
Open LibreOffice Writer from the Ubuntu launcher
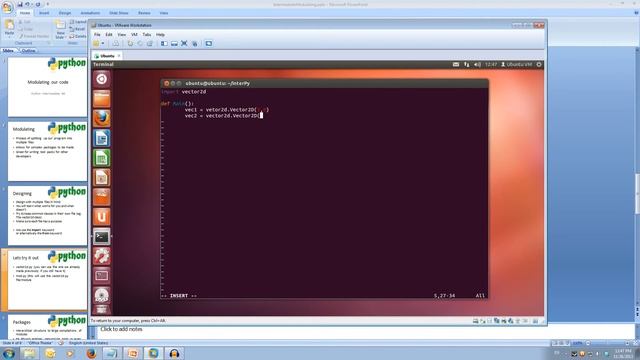[x=102, y=138]
